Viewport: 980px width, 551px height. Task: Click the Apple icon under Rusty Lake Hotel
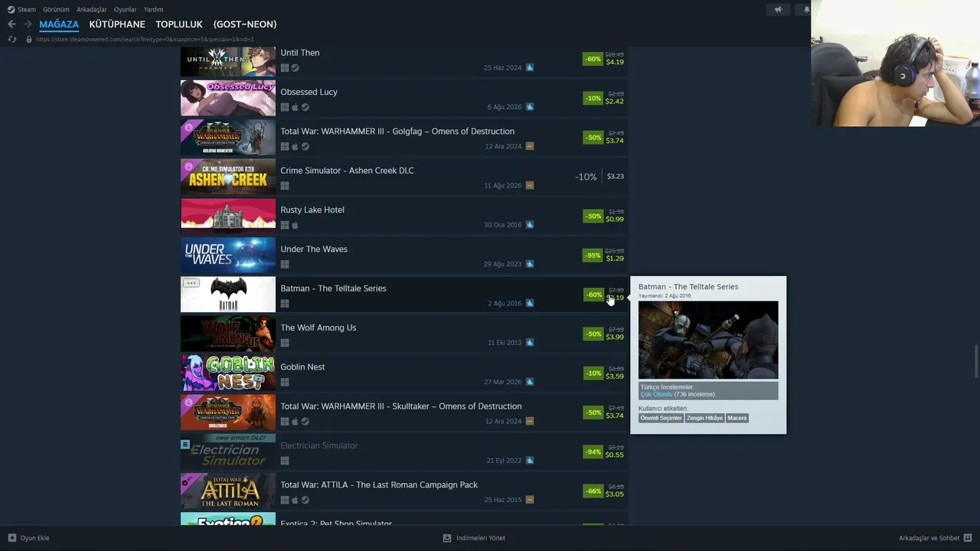tap(295, 225)
